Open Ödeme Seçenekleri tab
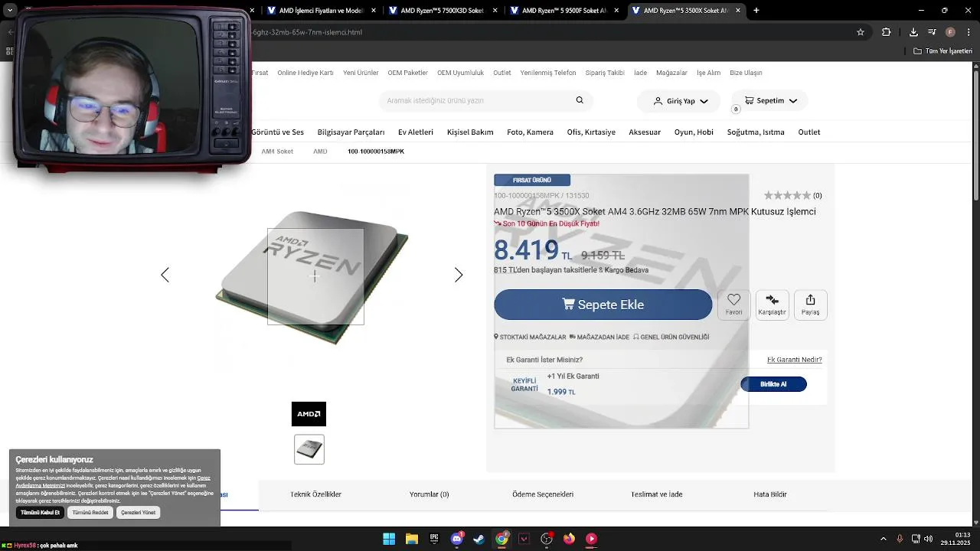This screenshot has width=980, height=551. (543, 494)
